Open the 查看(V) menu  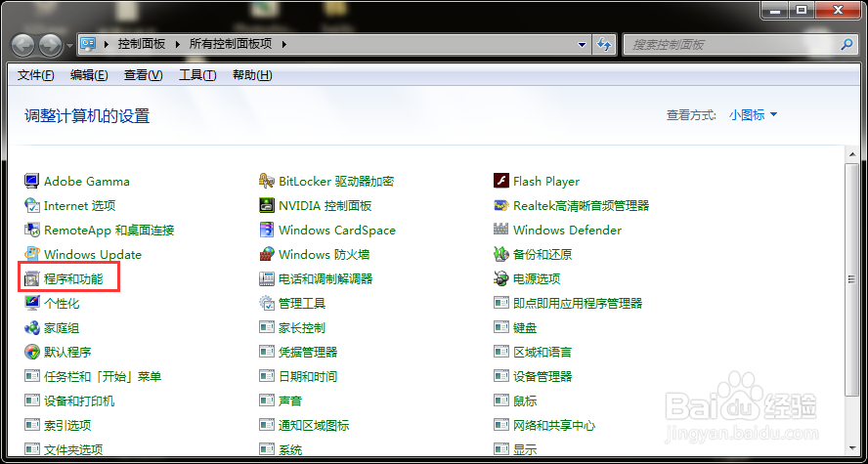click(144, 75)
